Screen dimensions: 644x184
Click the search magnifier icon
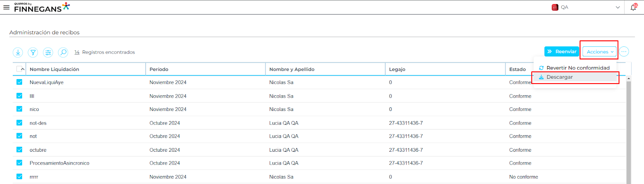point(63,52)
